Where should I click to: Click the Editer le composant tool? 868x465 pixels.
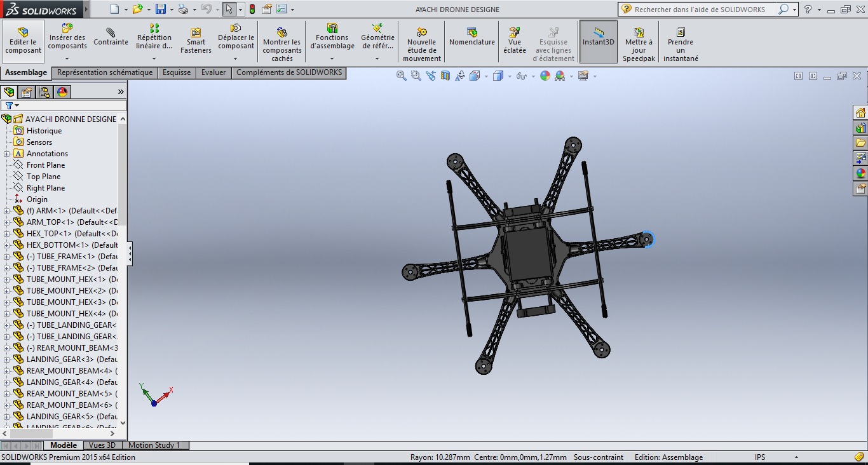(24, 41)
